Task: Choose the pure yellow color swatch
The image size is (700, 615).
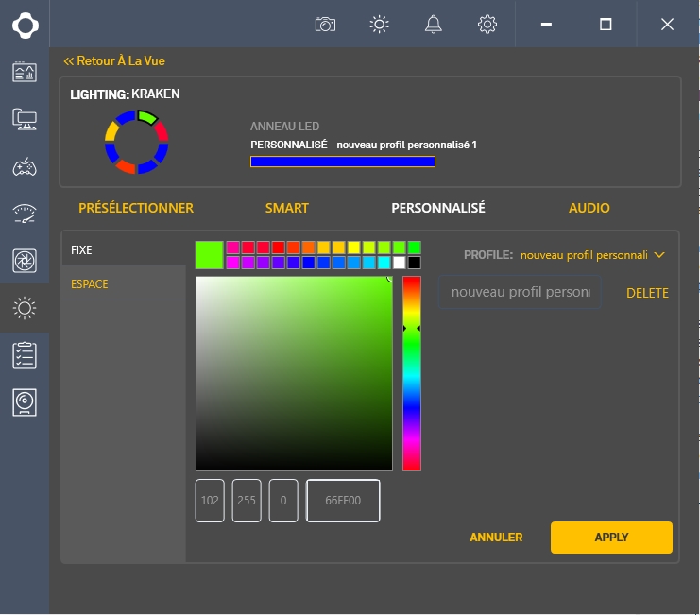Action: pos(353,248)
